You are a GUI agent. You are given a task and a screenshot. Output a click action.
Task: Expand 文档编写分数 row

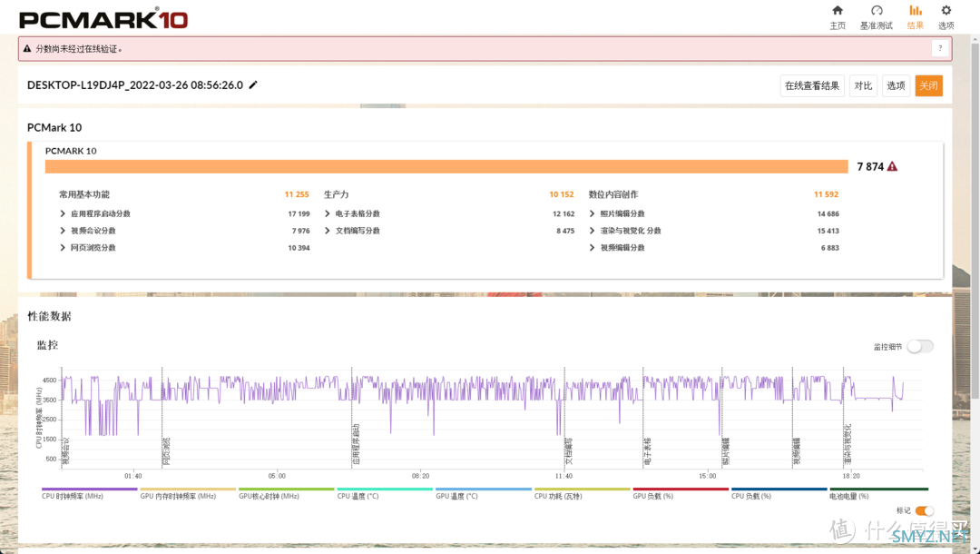(x=328, y=231)
